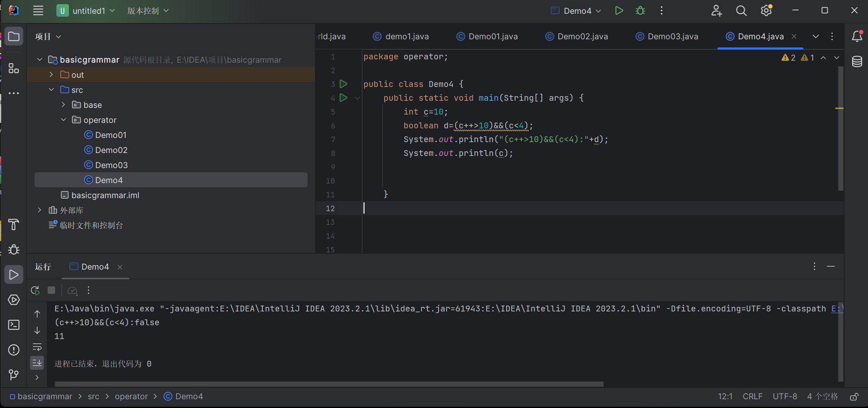Switch to Demo02.java tab

click(577, 36)
